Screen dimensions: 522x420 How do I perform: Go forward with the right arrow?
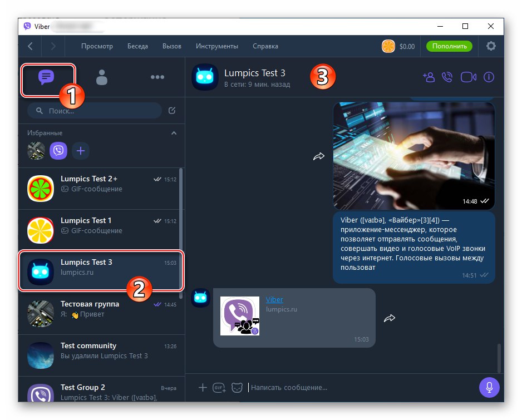coord(53,46)
